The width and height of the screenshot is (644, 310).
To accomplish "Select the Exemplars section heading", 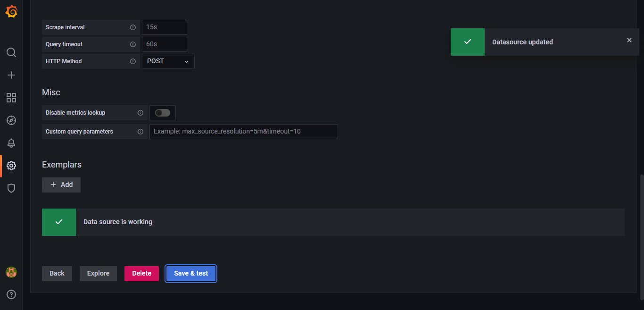I will click(62, 165).
